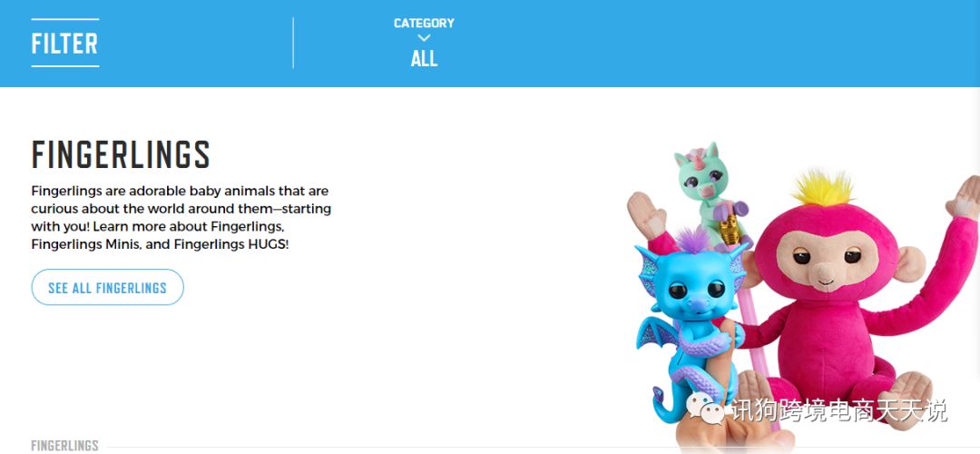Click the WeChat logo watermark icon

coord(706,409)
